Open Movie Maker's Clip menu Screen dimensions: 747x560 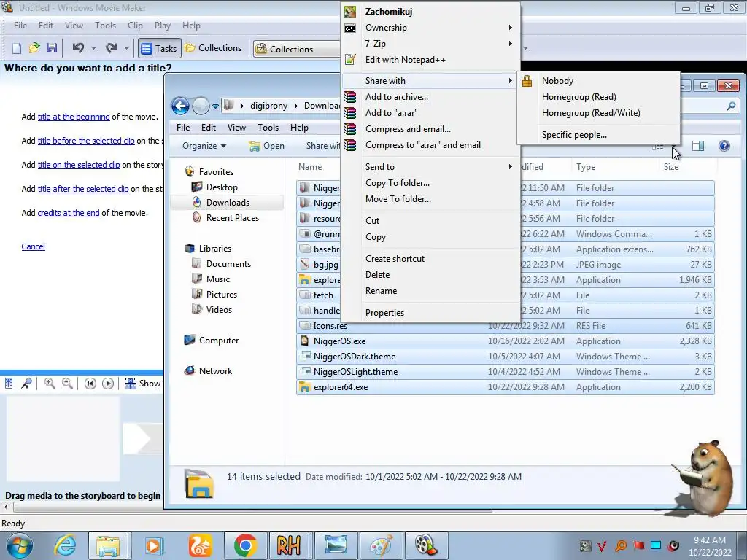(135, 26)
